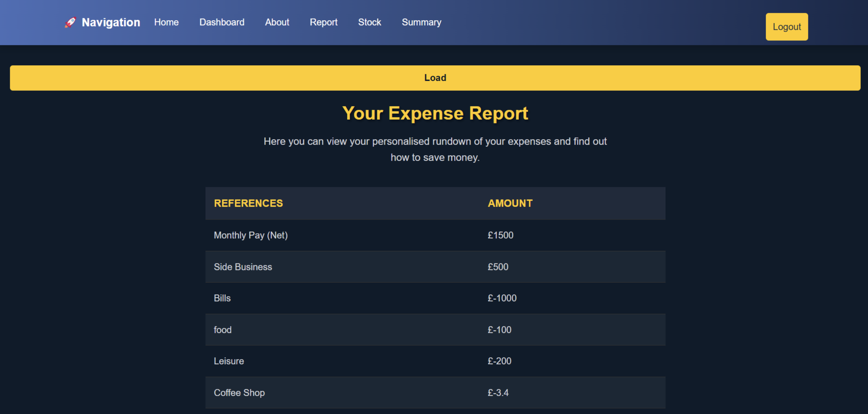Screen dimensions: 868x414
Task: Click the Coffee Shop entry
Action: 239,393
